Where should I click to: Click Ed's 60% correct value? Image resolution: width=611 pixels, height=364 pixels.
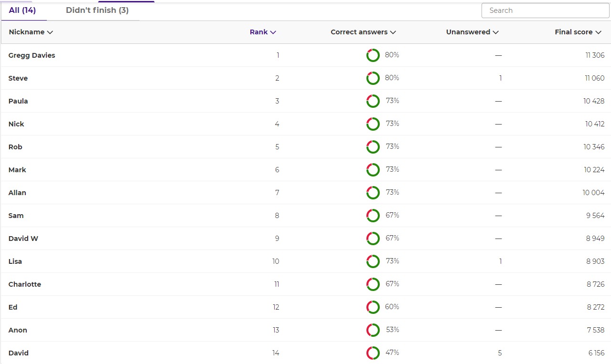(x=392, y=307)
